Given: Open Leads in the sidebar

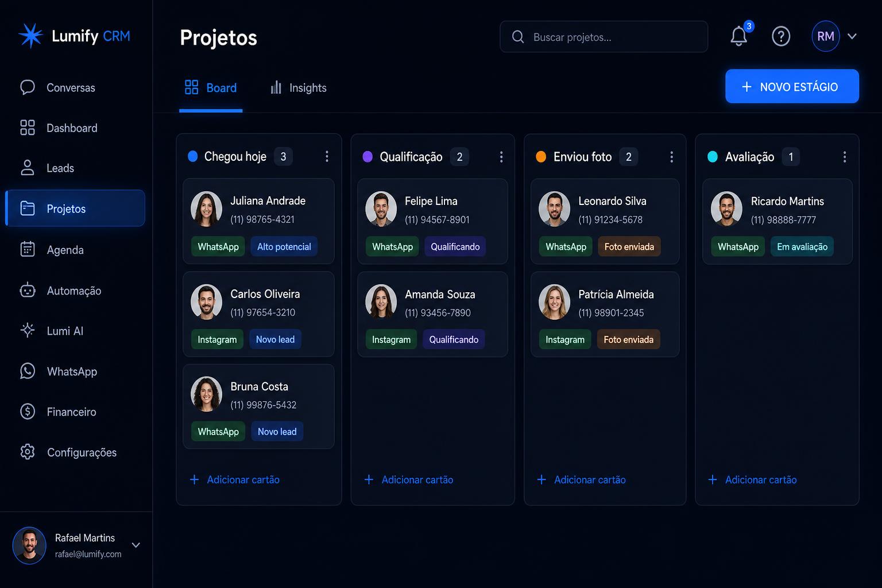Looking at the screenshot, I should pyautogui.click(x=75, y=168).
